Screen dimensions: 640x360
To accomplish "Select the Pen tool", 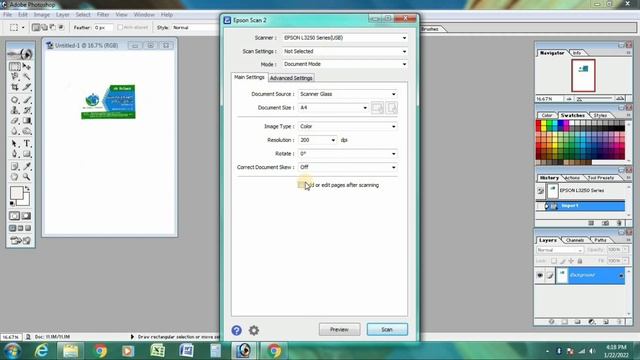I will (x=15, y=154).
